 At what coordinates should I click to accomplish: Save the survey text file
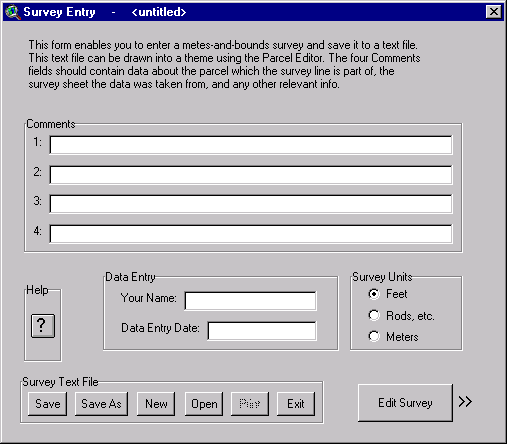(x=48, y=404)
